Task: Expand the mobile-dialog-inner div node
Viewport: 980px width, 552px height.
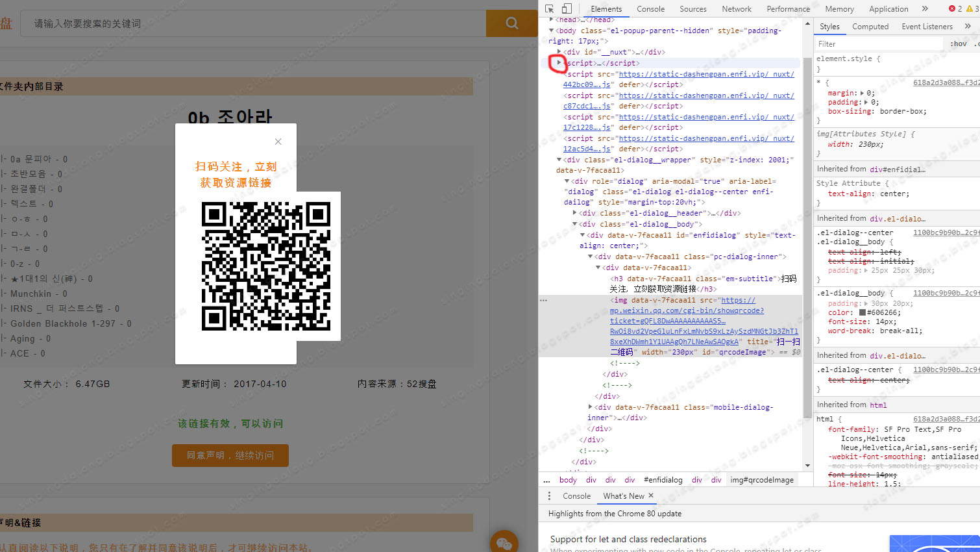Action: (x=591, y=407)
